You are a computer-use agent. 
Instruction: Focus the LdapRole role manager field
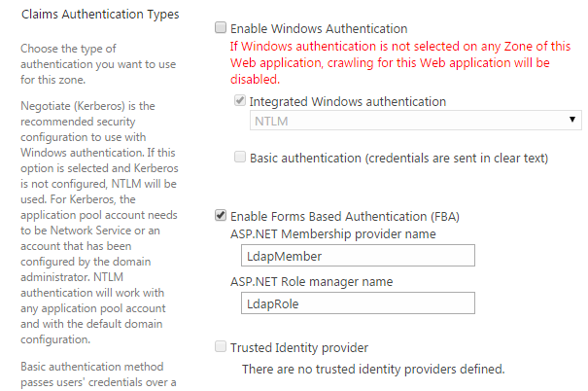pos(358,303)
